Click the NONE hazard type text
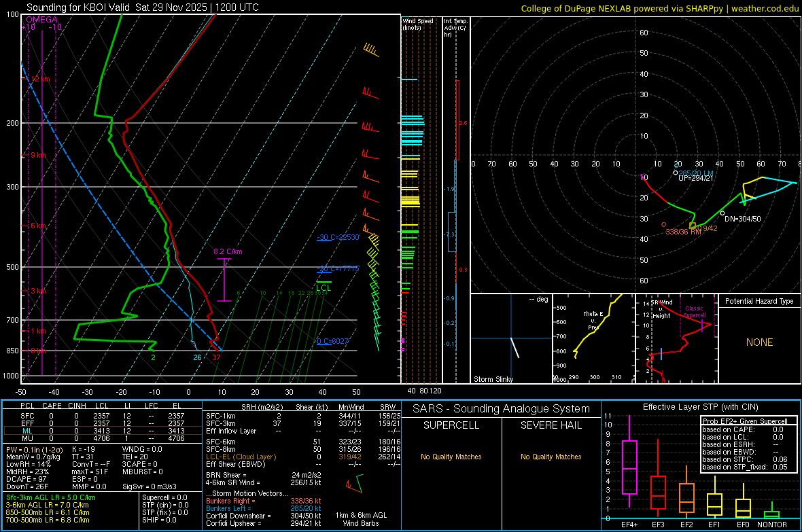 click(759, 342)
